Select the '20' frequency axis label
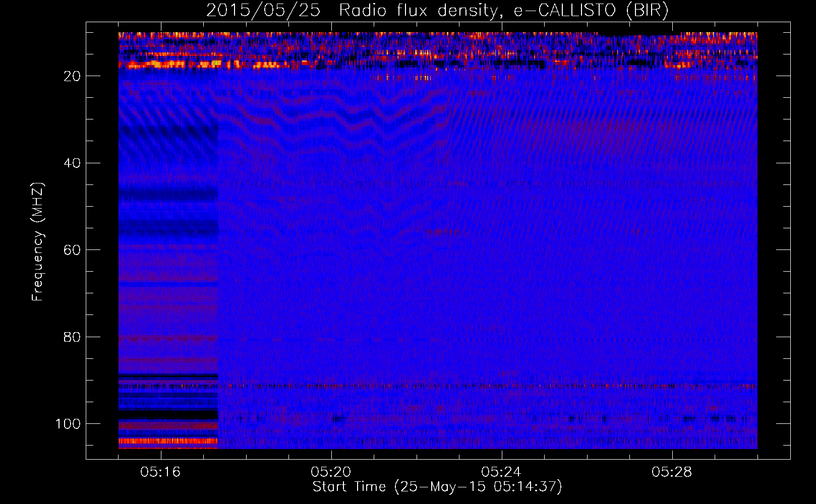The height and width of the screenshot is (504, 816). coord(73,76)
